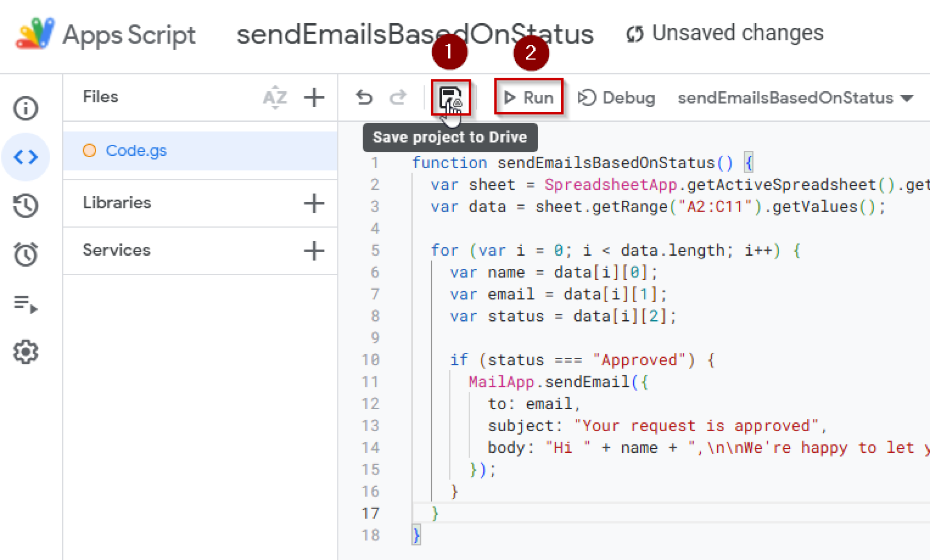Expand the Libraries section
This screenshot has width=930, height=560.
117,203
